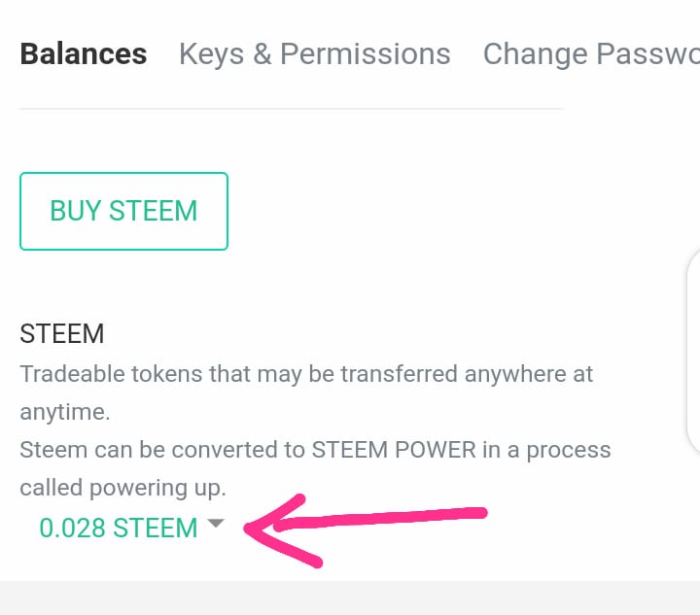The width and height of the screenshot is (700, 615).
Task: Switch to Keys & Permissions tab
Action: tap(314, 54)
